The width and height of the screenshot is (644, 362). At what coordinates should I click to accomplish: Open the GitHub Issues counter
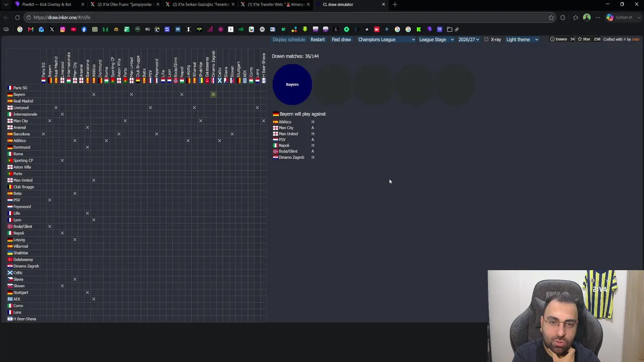[563, 39]
